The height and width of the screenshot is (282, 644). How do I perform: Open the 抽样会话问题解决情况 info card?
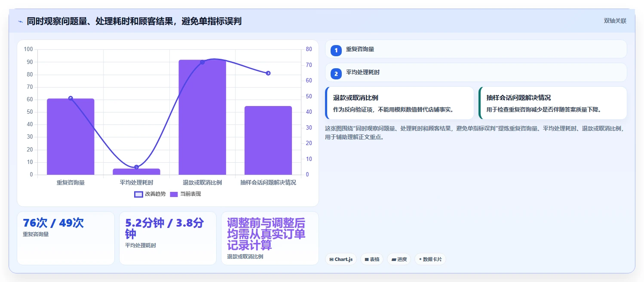pyautogui.click(x=552, y=103)
